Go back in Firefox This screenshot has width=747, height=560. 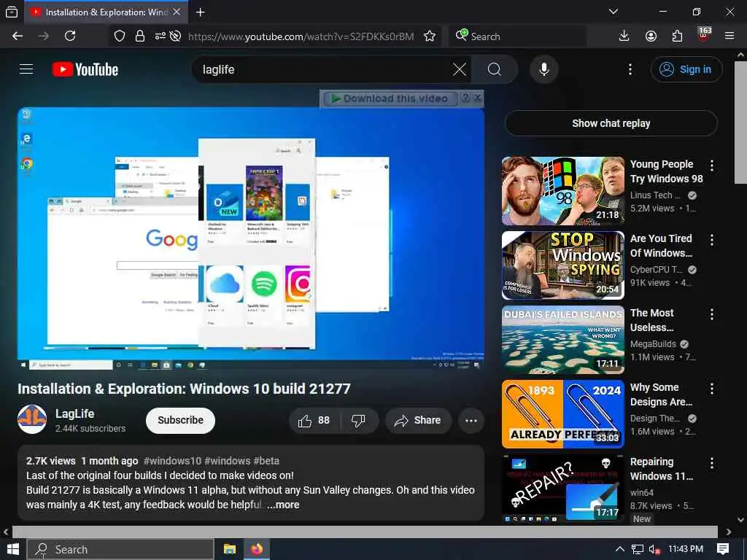point(18,36)
